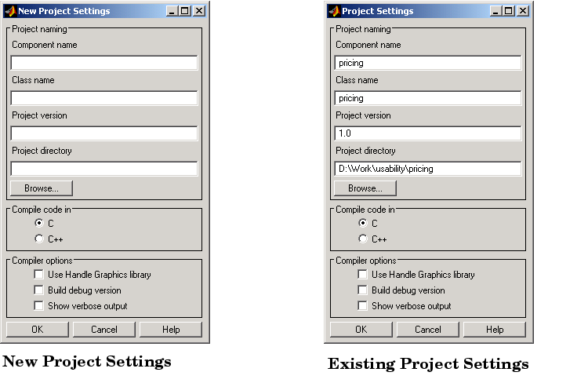Close the New Project Settings dialog

pos(199,11)
